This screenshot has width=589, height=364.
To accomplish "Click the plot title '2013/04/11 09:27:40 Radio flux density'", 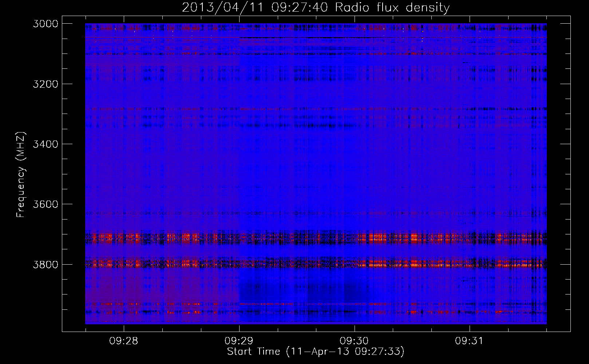I will pos(316,8).
